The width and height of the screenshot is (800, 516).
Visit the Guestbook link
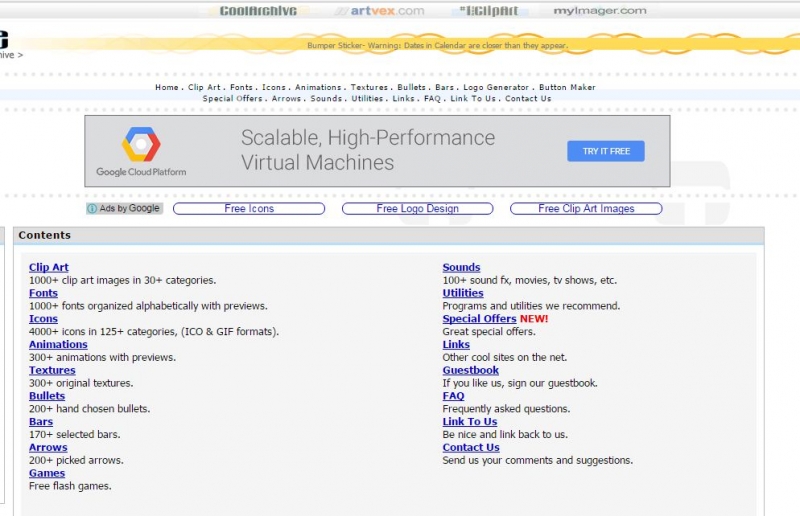[x=471, y=370]
